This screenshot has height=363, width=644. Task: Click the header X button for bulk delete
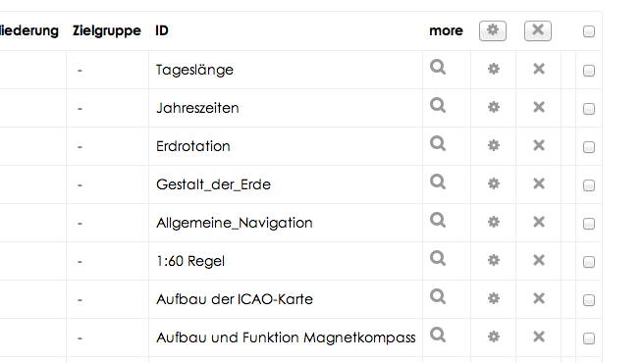[x=538, y=30]
